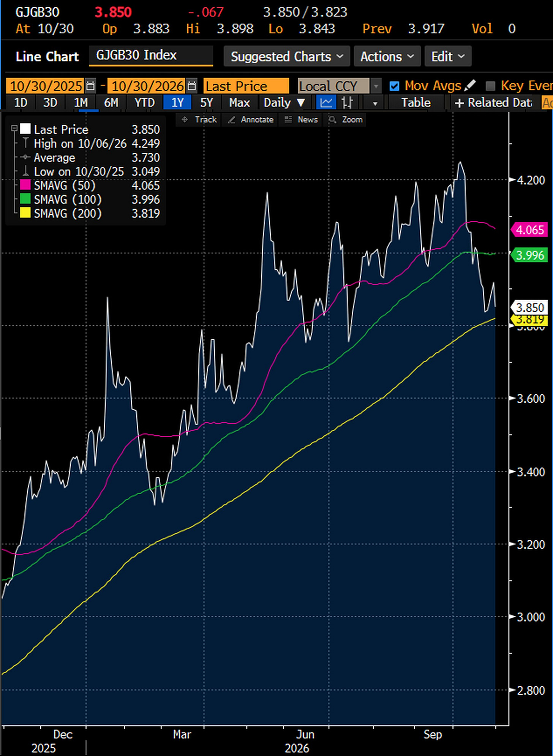Click the yellow 3.819 axis price tag
The height and width of the screenshot is (756, 553).
pyautogui.click(x=529, y=320)
